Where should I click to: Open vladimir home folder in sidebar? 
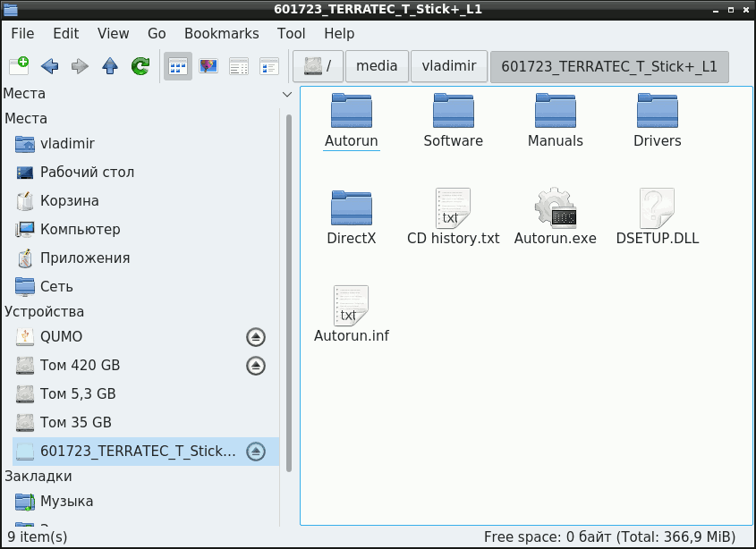[x=146, y=144]
